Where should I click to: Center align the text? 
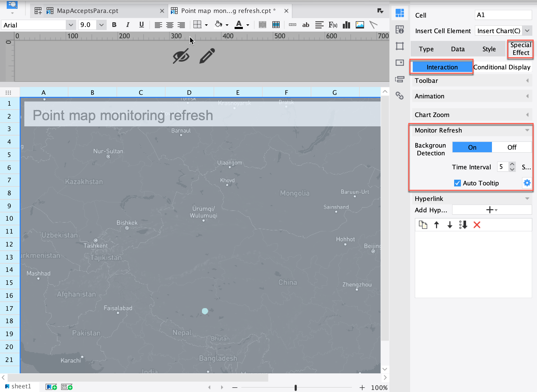pyautogui.click(x=170, y=25)
